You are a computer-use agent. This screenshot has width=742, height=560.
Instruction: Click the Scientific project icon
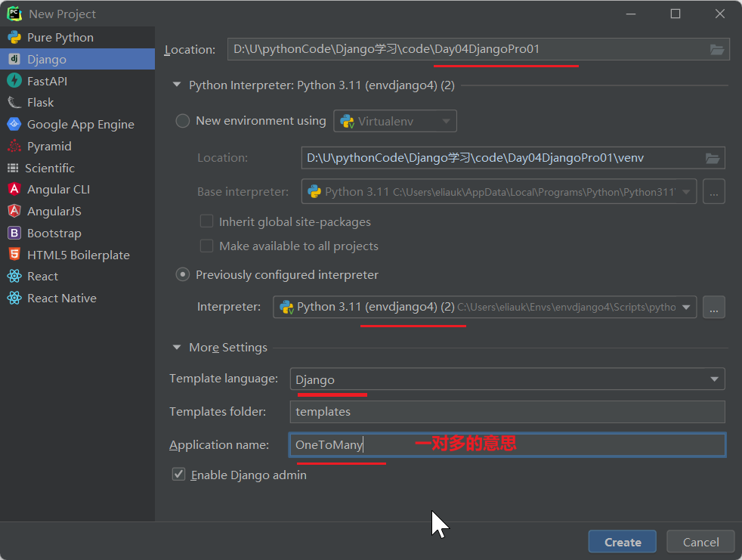pos(14,168)
